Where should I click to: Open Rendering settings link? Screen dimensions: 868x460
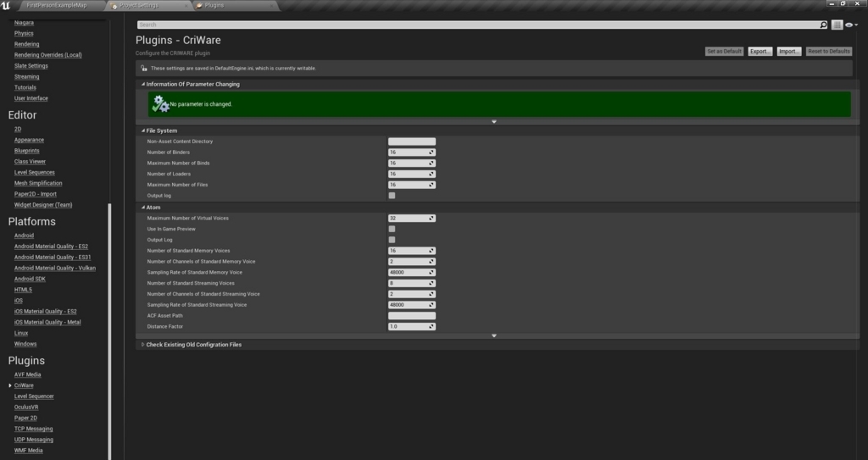click(26, 44)
